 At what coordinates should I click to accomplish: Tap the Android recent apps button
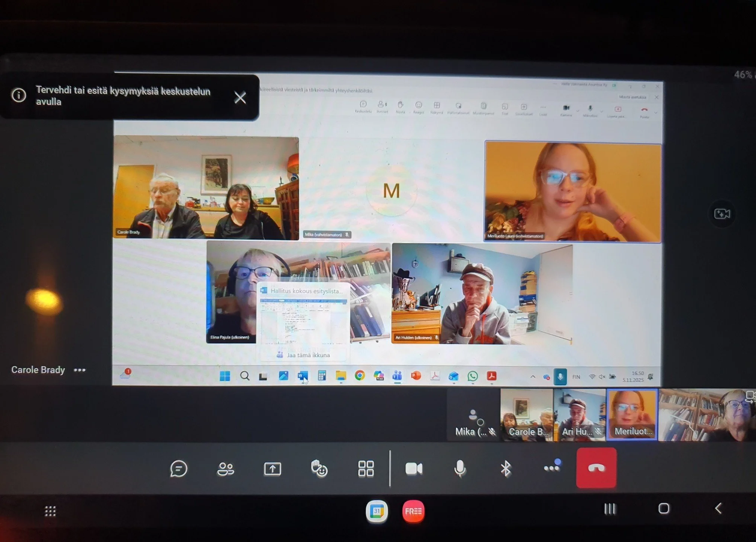click(610, 509)
